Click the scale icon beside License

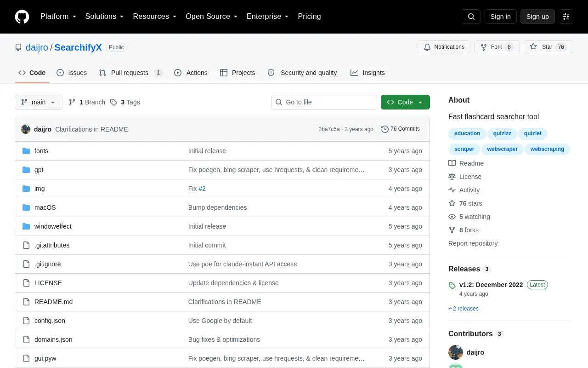452,177
